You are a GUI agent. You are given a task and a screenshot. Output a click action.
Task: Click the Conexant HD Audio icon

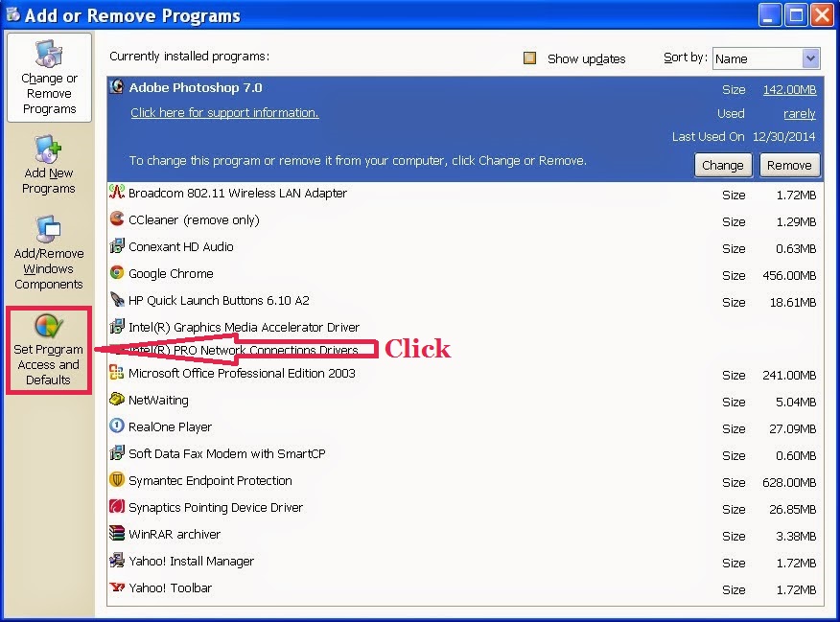pos(117,245)
